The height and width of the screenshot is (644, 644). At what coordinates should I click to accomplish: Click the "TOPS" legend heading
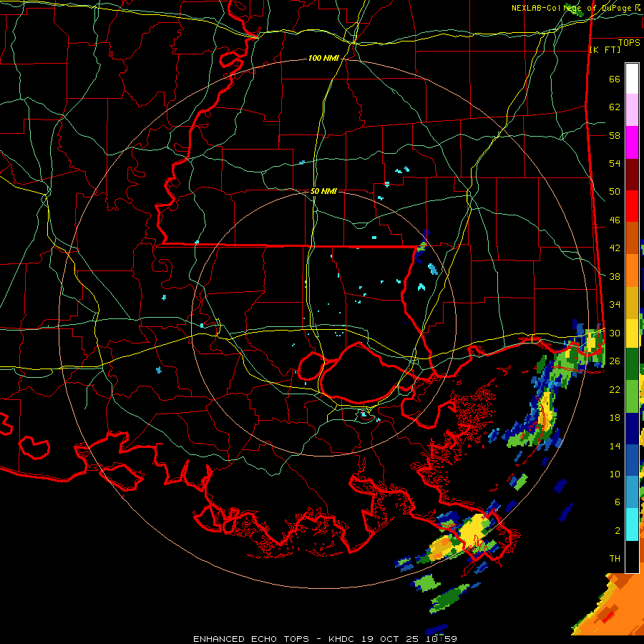pyautogui.click(x=629, y=43)
